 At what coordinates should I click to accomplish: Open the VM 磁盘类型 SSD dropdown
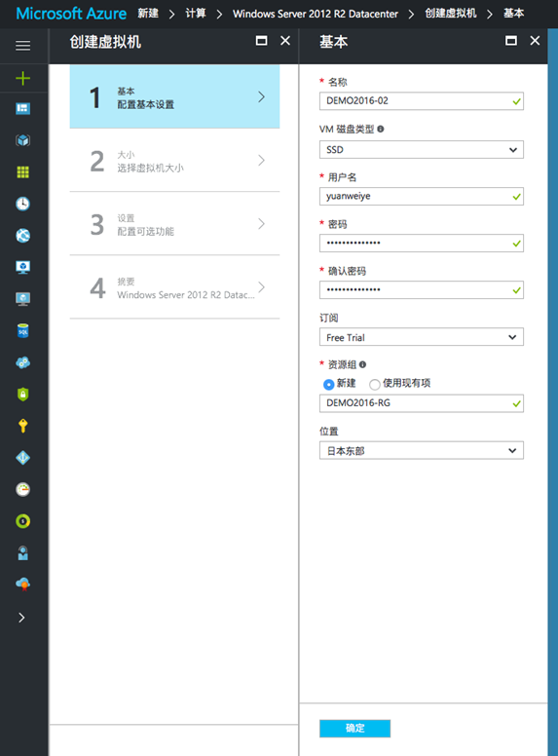421,149
